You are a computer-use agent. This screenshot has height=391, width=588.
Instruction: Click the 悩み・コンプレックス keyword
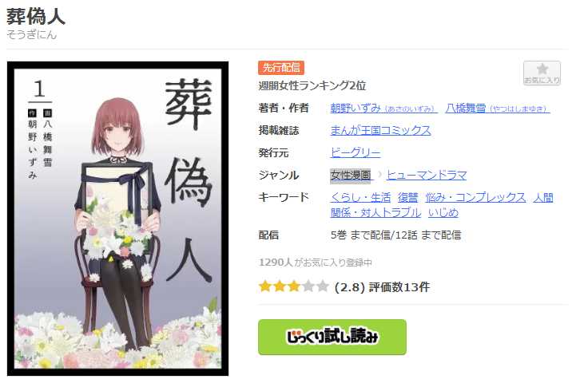(x=475, y=197)
